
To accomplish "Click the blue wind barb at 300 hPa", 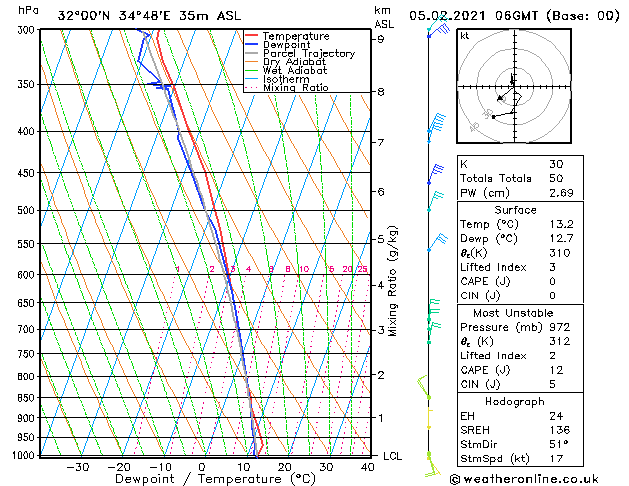I will click(x=438, y=30).
